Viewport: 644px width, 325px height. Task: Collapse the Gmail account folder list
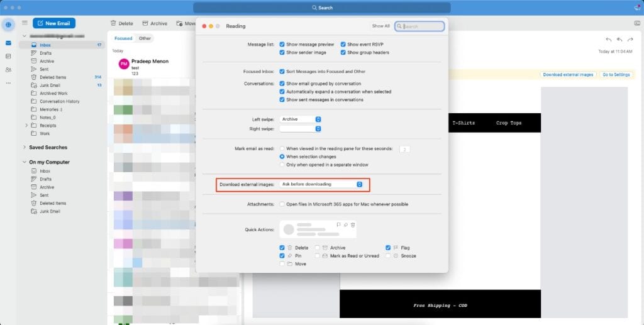click(25, 36)
